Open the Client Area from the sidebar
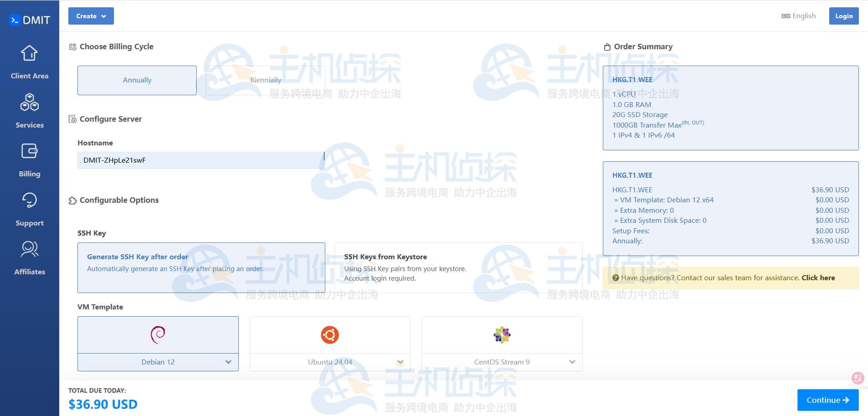The width and height of the screenshot is (868, 416). pyautogui.click(x=29, y=62)
